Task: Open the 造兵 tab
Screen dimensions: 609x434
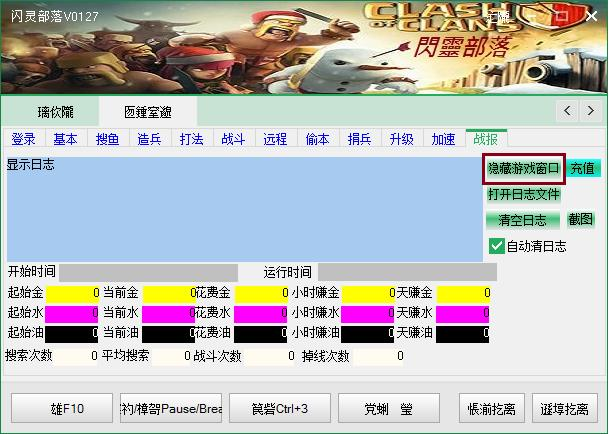Action: (x=150, y=139)
